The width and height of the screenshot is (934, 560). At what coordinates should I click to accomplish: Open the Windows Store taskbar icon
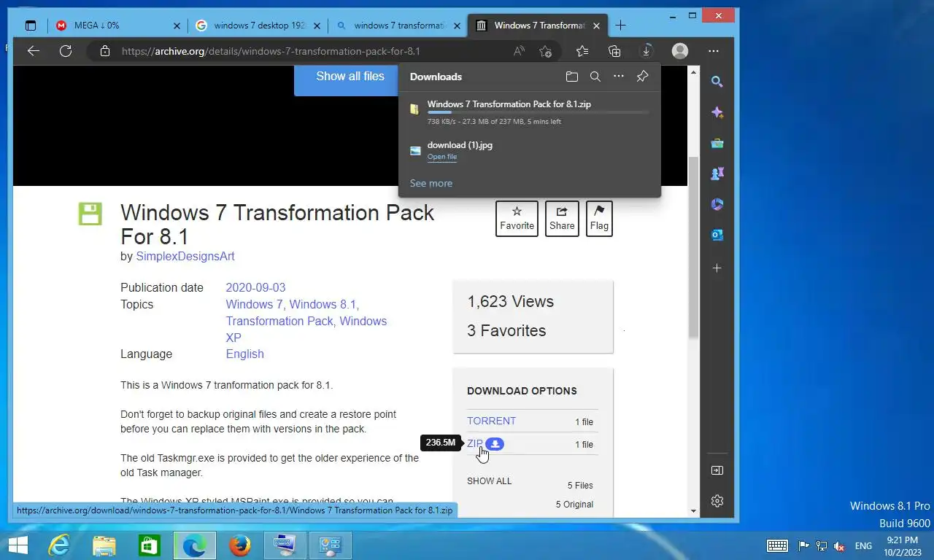click(x=150, y=545)
